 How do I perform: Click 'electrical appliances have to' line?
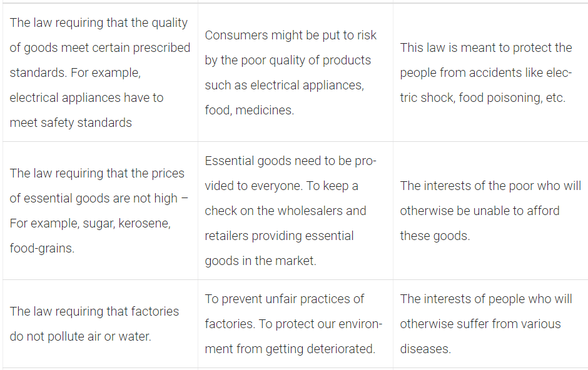pyautogui.click(x=86, y=97)
